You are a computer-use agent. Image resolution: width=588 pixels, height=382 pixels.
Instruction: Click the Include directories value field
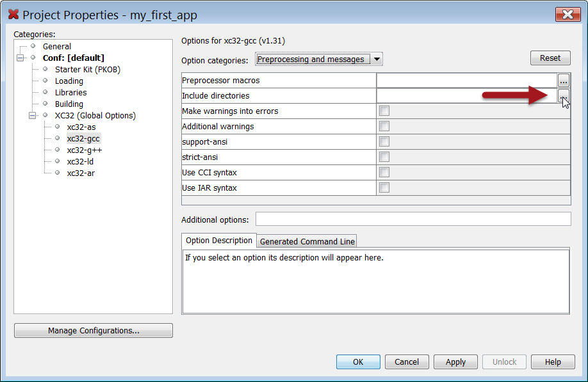(x=466, y=96)
